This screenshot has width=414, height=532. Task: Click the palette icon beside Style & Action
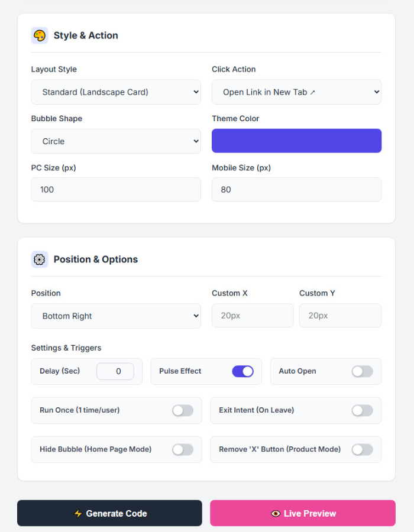[40, 35]
